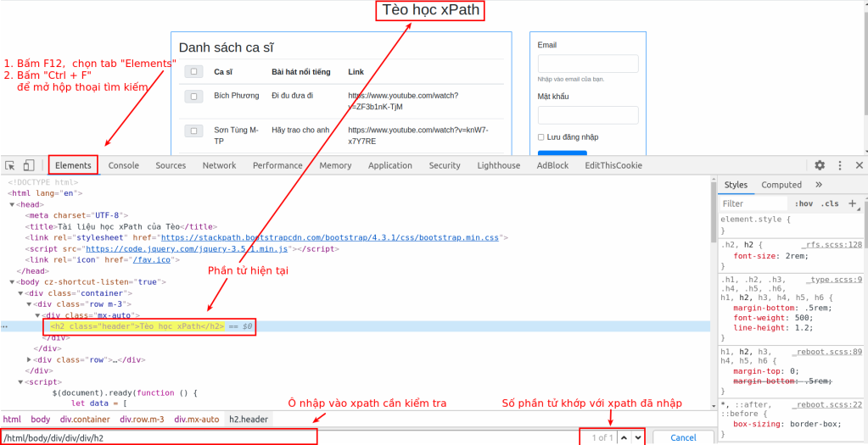The image size is (868, 445).
Task: Open the /fav.ico href link
Action: click(x=153, y=260)
